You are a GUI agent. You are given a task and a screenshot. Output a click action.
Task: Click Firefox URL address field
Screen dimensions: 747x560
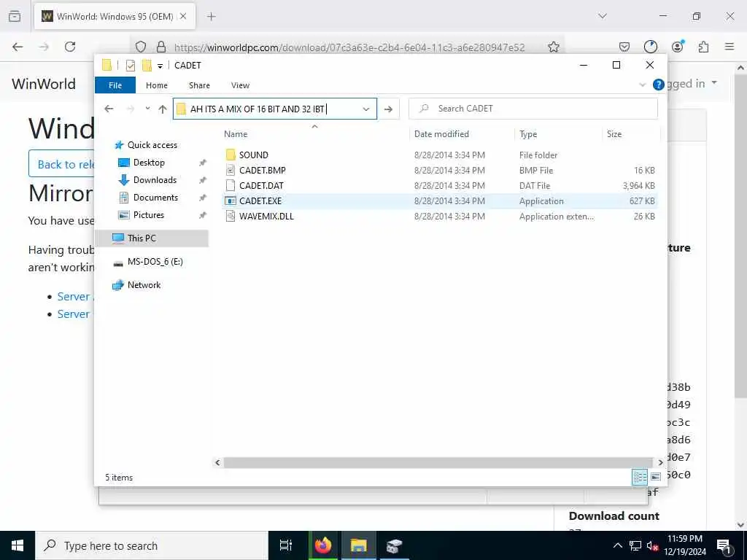coord(350,47)
